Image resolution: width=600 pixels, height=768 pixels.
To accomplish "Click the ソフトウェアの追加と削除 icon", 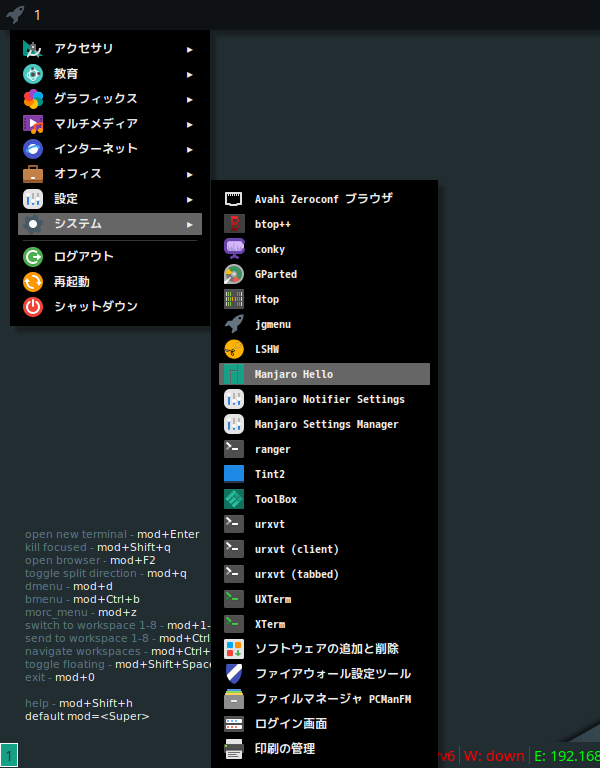I will coord(234,648).
